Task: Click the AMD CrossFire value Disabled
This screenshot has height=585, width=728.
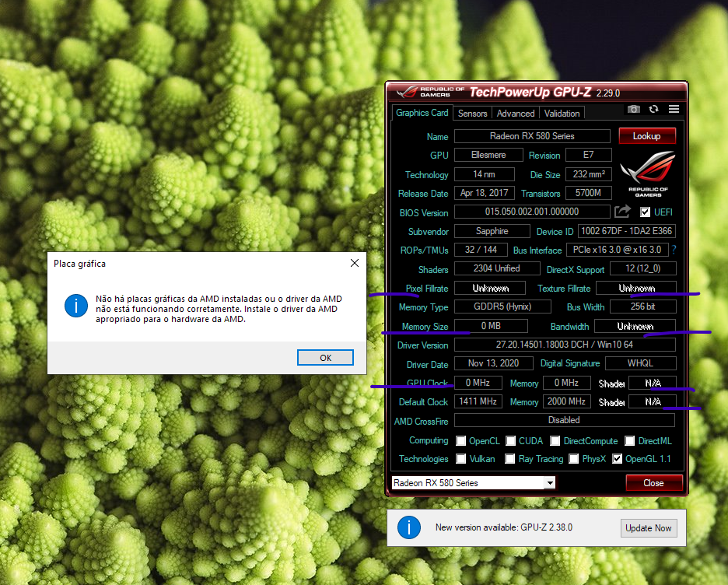Action: pos(564,420)
